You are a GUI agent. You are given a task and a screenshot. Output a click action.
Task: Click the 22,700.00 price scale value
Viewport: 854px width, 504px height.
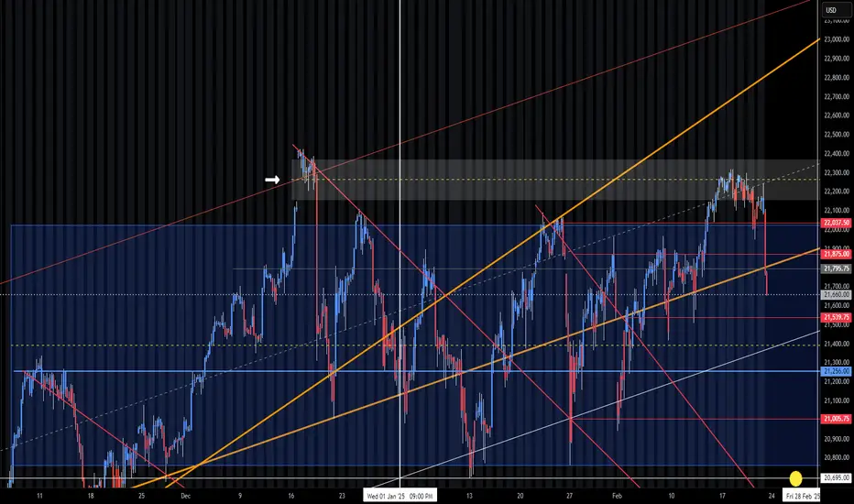(x=837, y=96)
